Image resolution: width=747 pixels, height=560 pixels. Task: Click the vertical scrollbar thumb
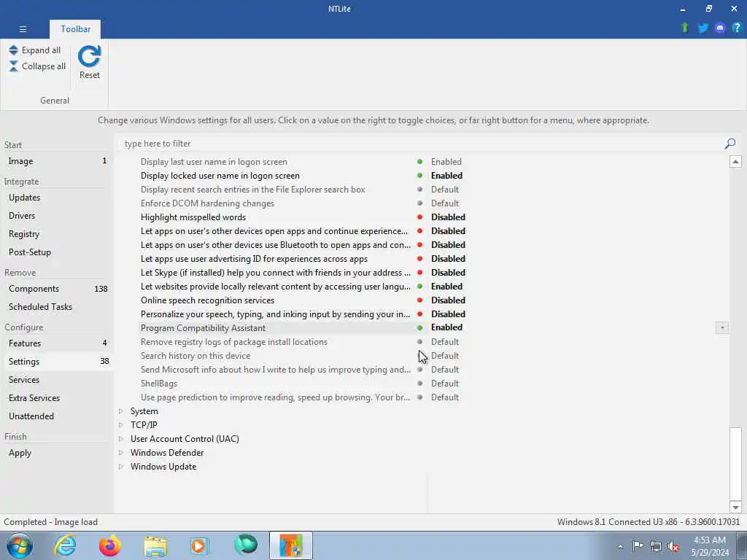pyautogui.click(x=735, y=463)
